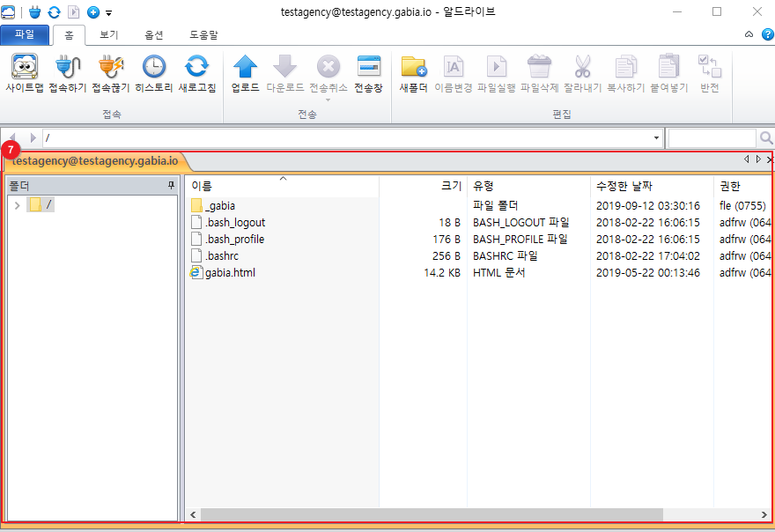Open the 전송창 transfer window
The height and width of the screenshot is (532, 775).
[369, 73]
